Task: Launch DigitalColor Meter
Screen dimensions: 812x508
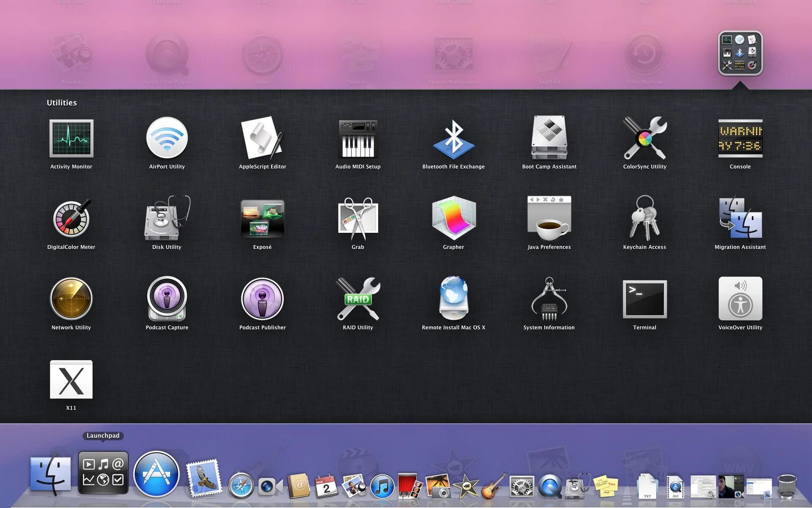Action: click(x=71, y=219)
